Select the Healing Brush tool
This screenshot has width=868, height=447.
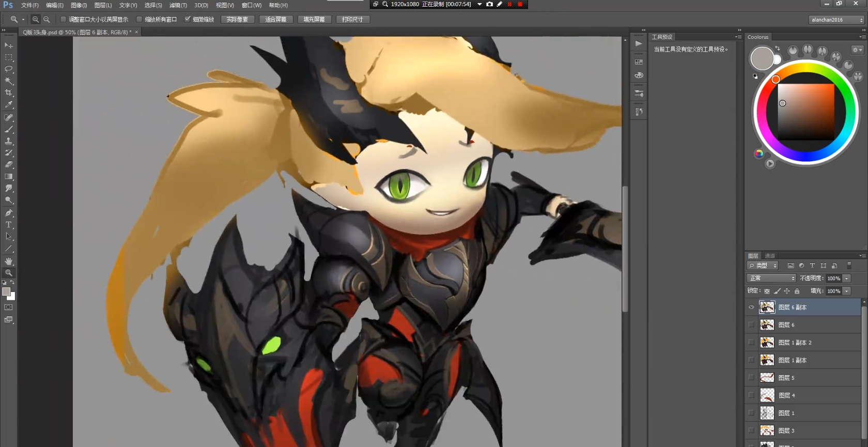[x=9, y=117]
